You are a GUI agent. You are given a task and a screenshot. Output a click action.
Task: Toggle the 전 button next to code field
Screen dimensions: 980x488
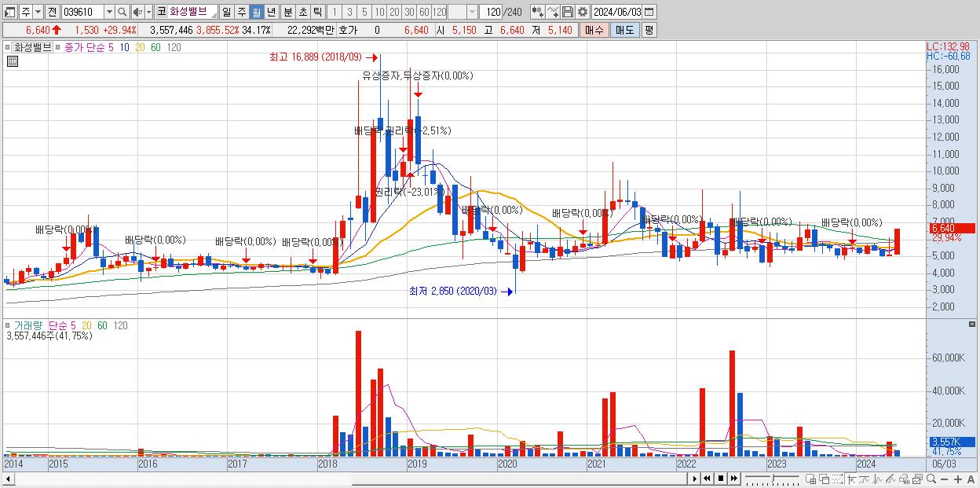click(x=52, y=12)
